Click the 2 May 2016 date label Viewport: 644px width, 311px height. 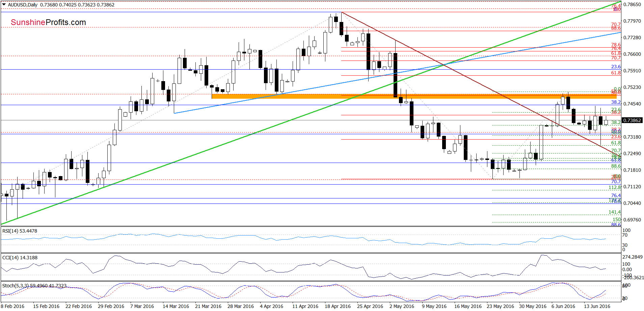point(402,306)
